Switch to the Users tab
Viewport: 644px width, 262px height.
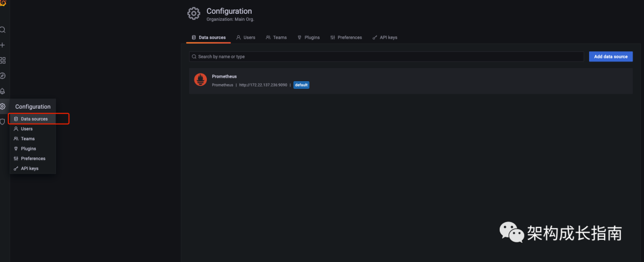click(246, 38)
